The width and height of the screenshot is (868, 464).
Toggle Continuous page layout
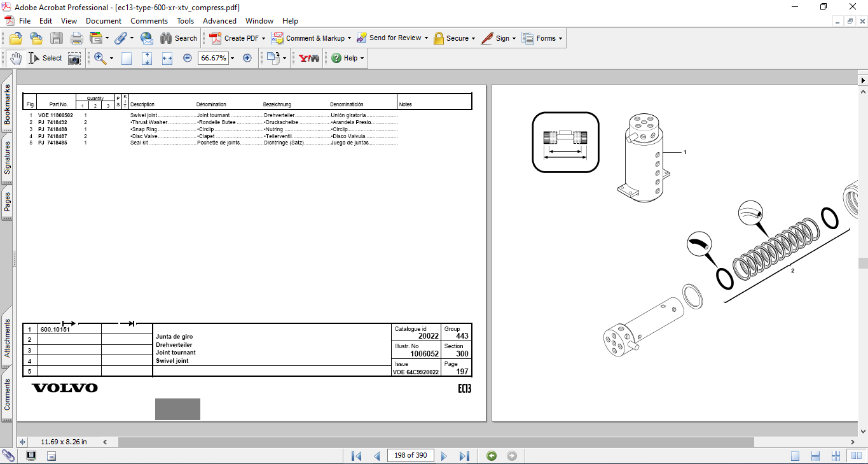tap(816, 456)
